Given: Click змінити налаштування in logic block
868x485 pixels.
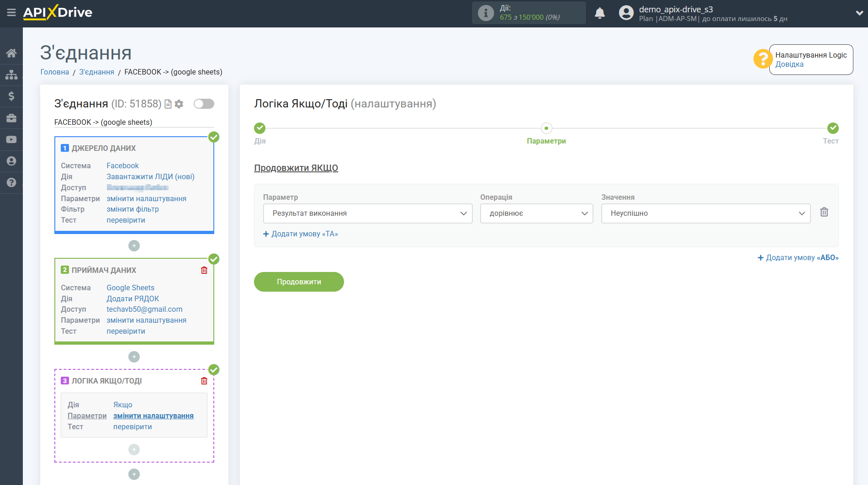Looking at the screenshot, I should 153,416.
